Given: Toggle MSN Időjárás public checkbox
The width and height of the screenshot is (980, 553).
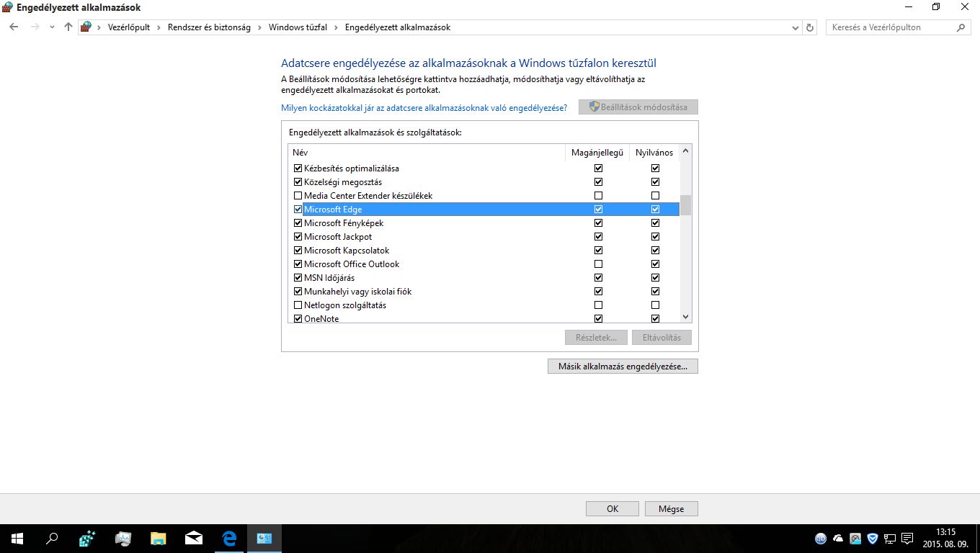Looking at the screenshot, I should 655,278.
